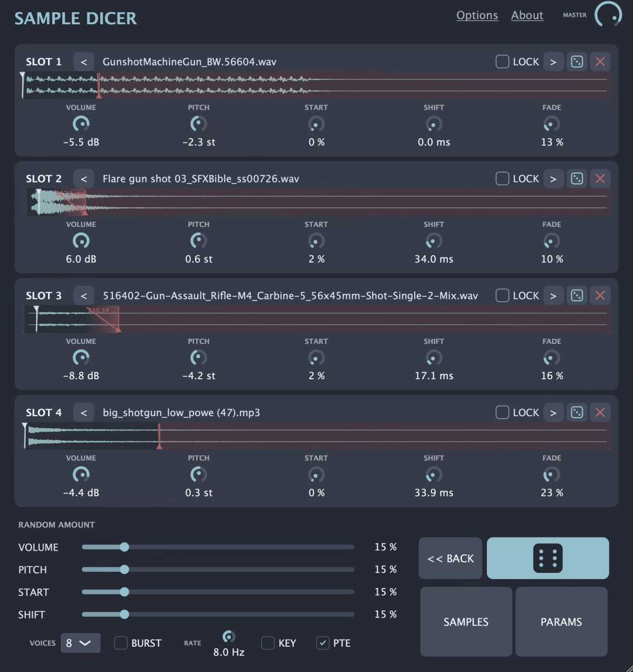This screenshot has height=672, width=633.
Task: Click the Slot 2 Volume knob
Action: 81,241
